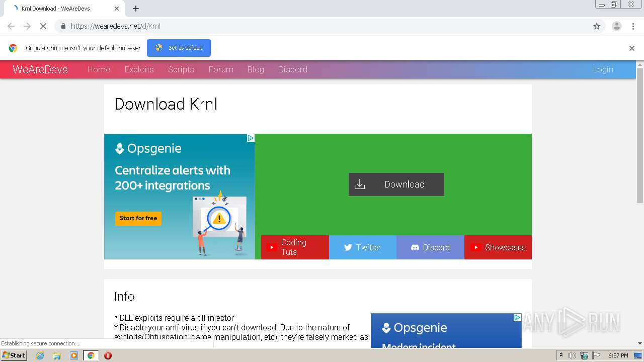Screen dimensions: 644x362
Task: Open the Scripts nav item
Action: (181, 69)
